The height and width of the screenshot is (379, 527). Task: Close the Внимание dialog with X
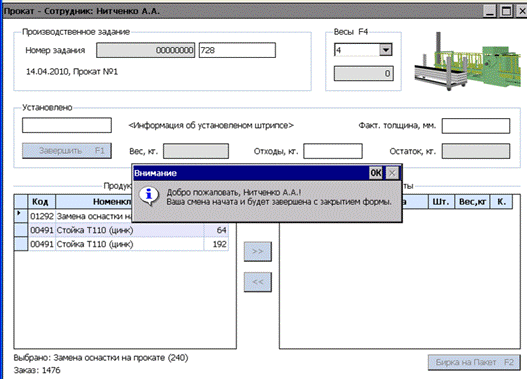[392, 173]
